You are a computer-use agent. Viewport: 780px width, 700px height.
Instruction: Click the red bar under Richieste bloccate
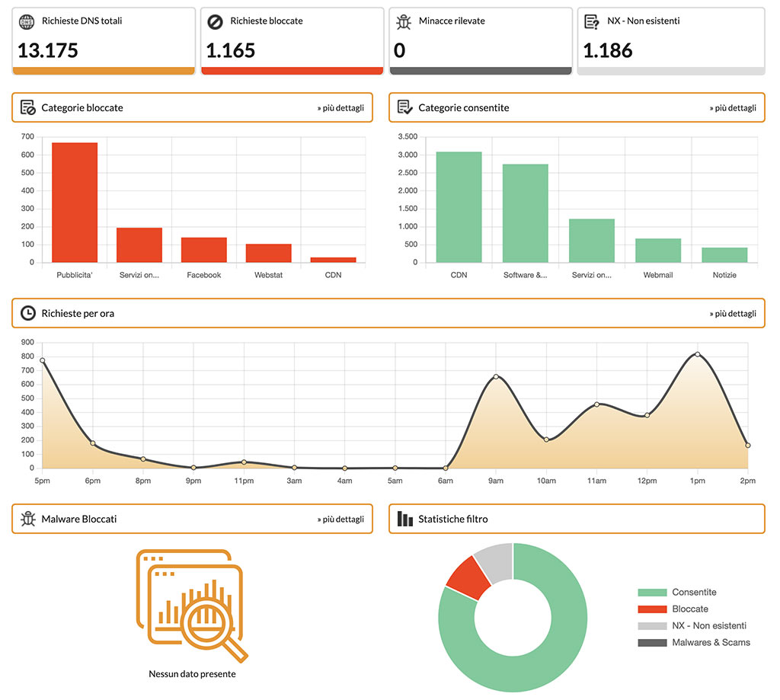[x=292, y=71]
